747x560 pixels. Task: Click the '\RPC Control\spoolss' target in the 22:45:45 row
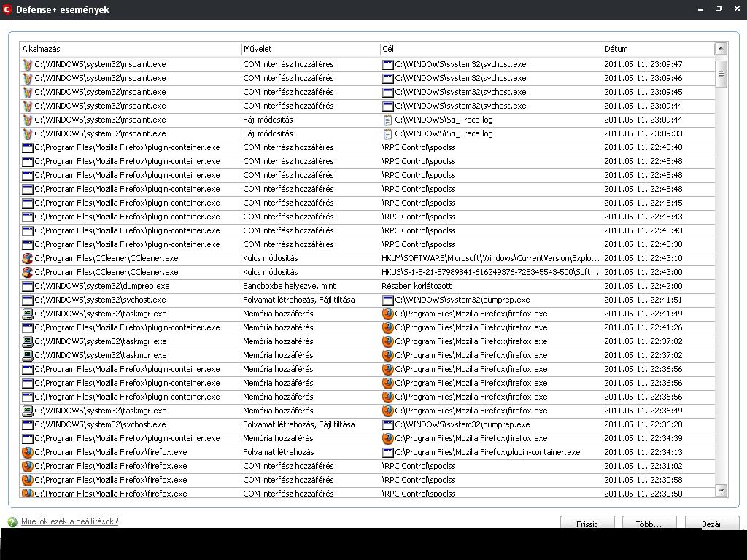[x=418, y=203]
